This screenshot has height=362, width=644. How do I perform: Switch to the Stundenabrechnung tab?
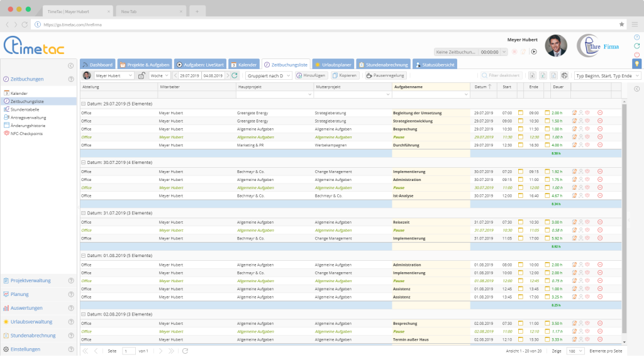point(383,65)
